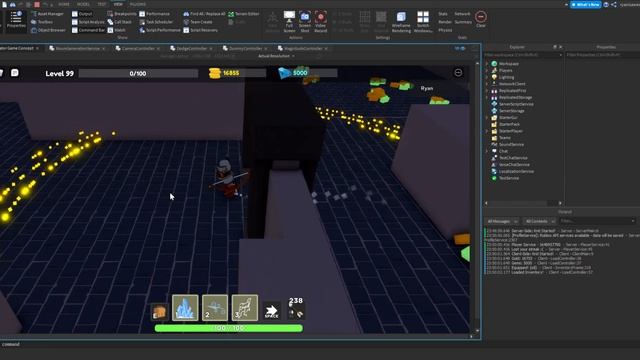640x360 pixels.
Task: Open the Task Scheduler window
Action: [x=156, y=22]
